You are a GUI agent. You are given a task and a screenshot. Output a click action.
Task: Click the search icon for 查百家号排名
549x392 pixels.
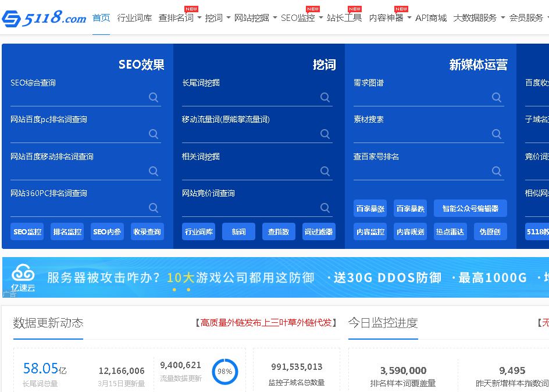[x=496, y=172]
